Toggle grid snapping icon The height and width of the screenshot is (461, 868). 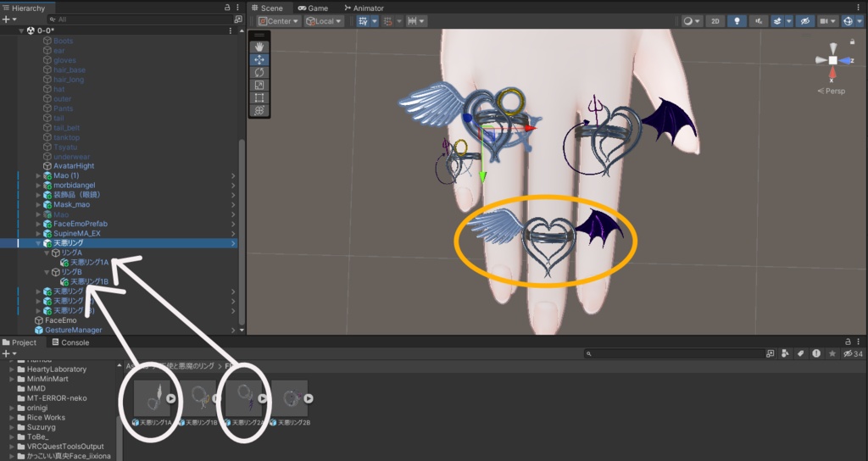[388, 21]
